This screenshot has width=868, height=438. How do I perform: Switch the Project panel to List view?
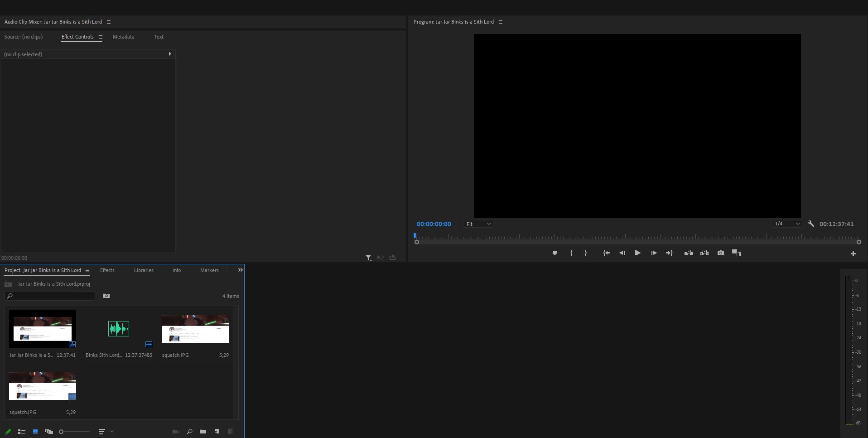tap(21, 431)
